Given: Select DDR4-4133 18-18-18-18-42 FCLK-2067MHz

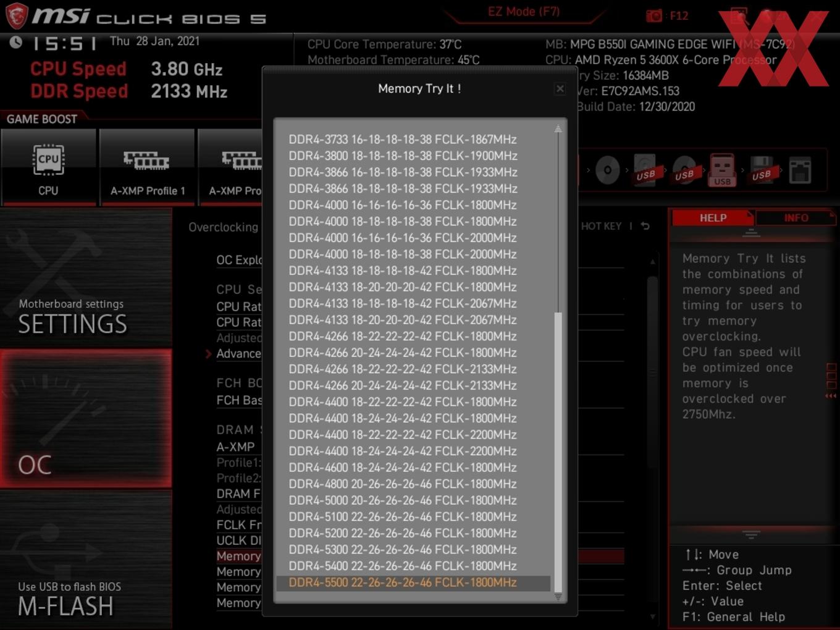Looking at the screenshot, I should pos(403,303).
